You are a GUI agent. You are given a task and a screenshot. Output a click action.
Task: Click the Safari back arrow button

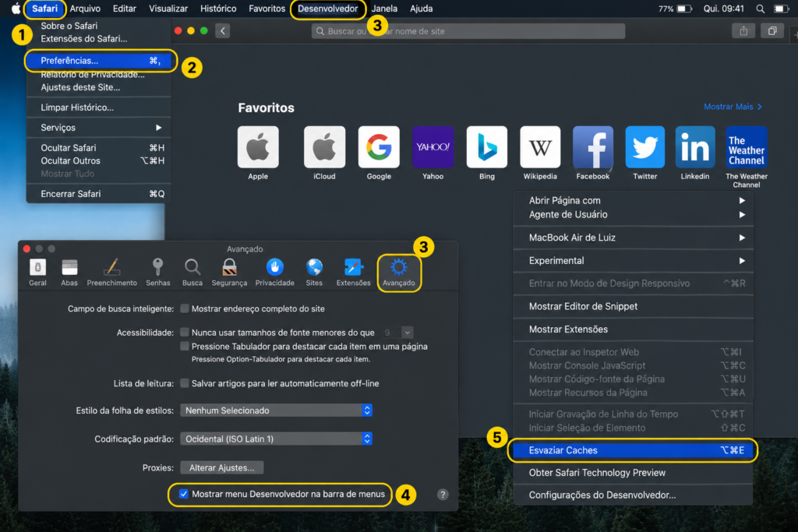[x=222, y=31]
